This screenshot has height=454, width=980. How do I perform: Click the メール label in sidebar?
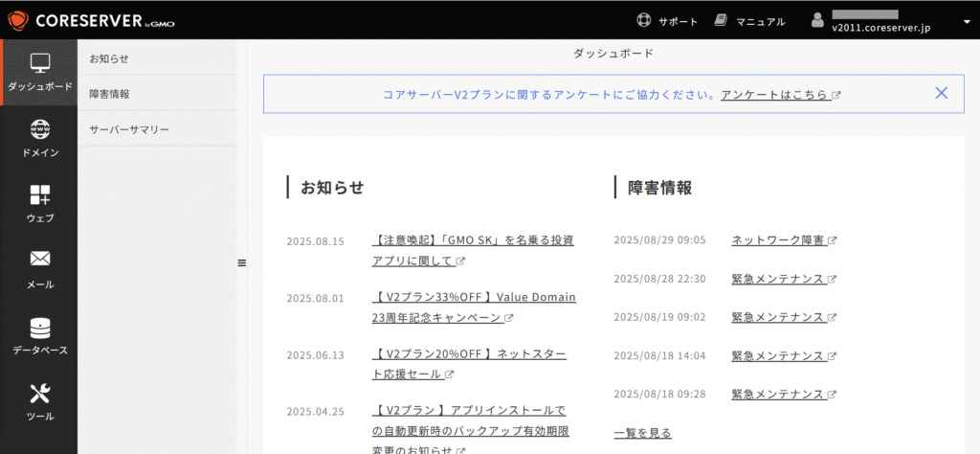(40, 284)
